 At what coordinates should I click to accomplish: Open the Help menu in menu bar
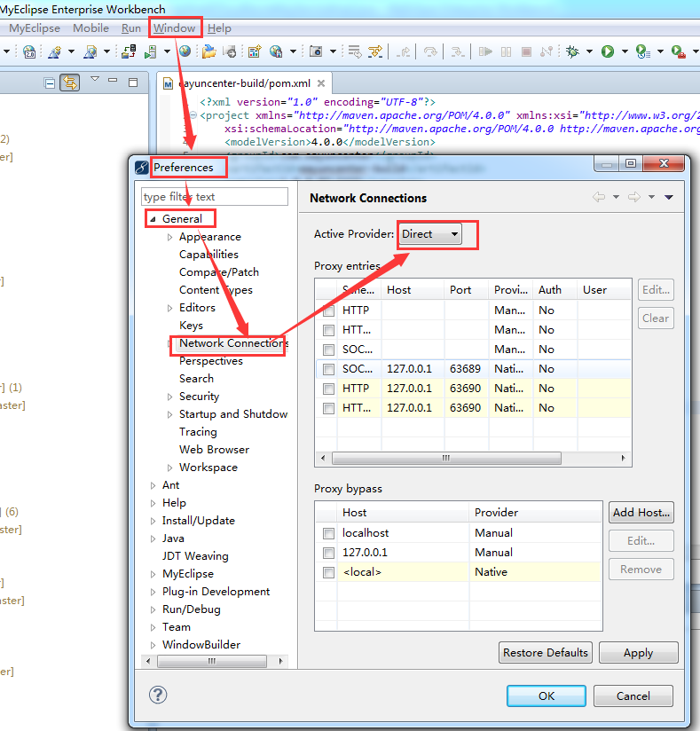point(219,28)
